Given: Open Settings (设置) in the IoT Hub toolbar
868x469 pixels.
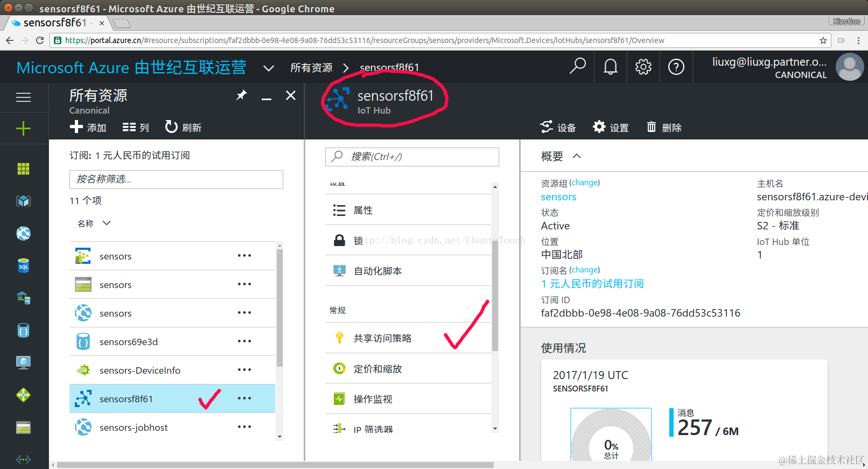Looking at the screenshot, I should point(611,127).
